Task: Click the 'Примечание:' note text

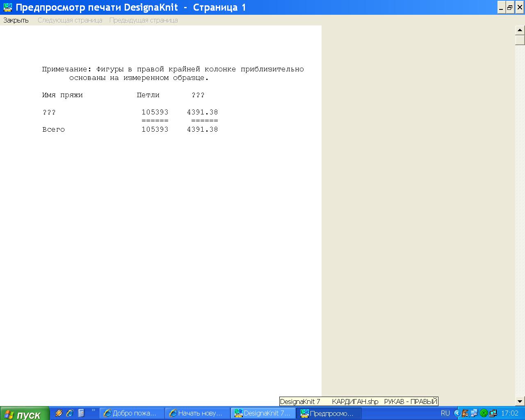Action: 67,69
